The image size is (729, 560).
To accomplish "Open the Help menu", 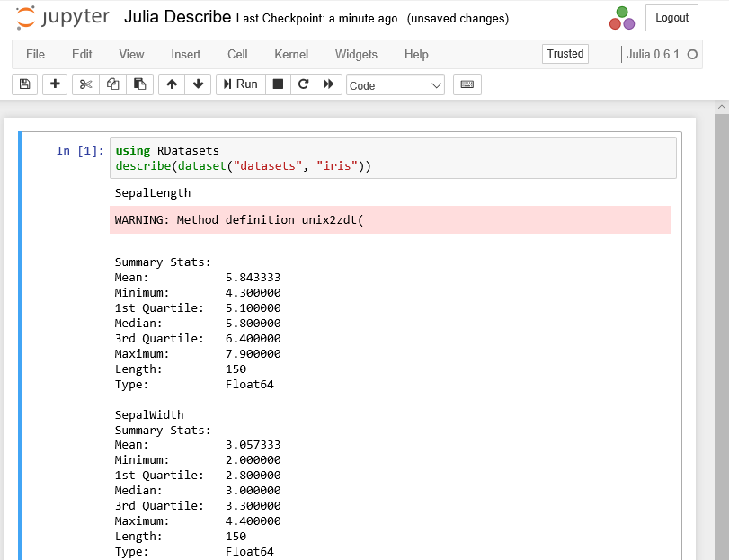I will (x=416, y=54).
